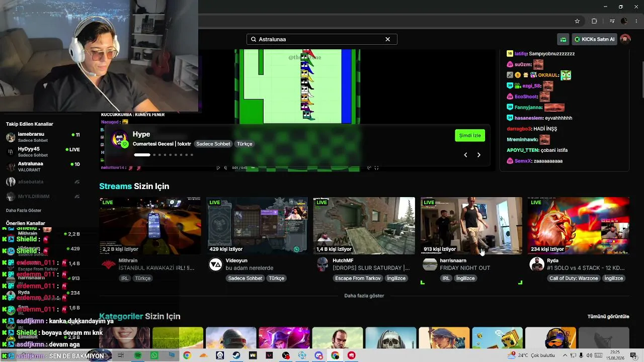Select Escape From Tarkov category tag
The image size is (644, 362).
[358, 278]
